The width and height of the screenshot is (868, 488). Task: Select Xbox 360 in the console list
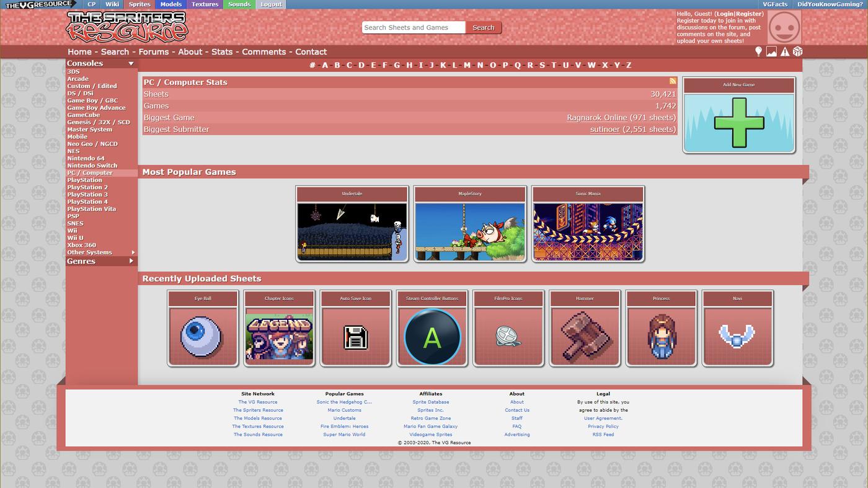point(81,245)
